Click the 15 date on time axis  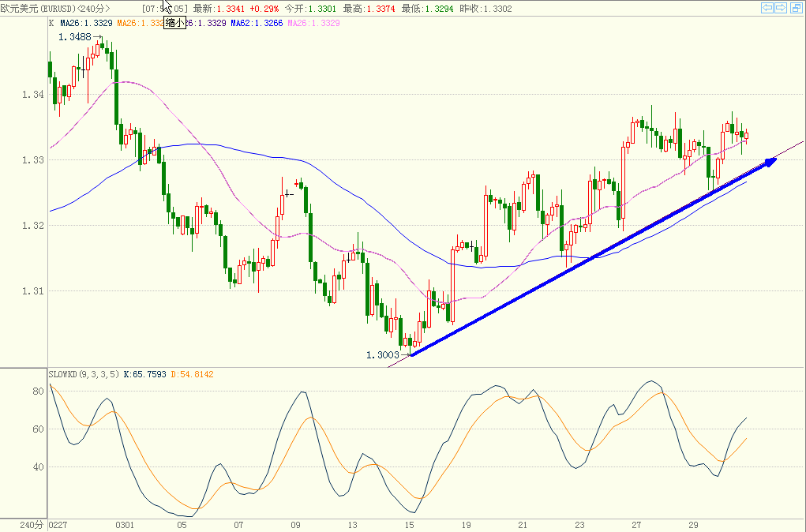[x=409, y=525]
